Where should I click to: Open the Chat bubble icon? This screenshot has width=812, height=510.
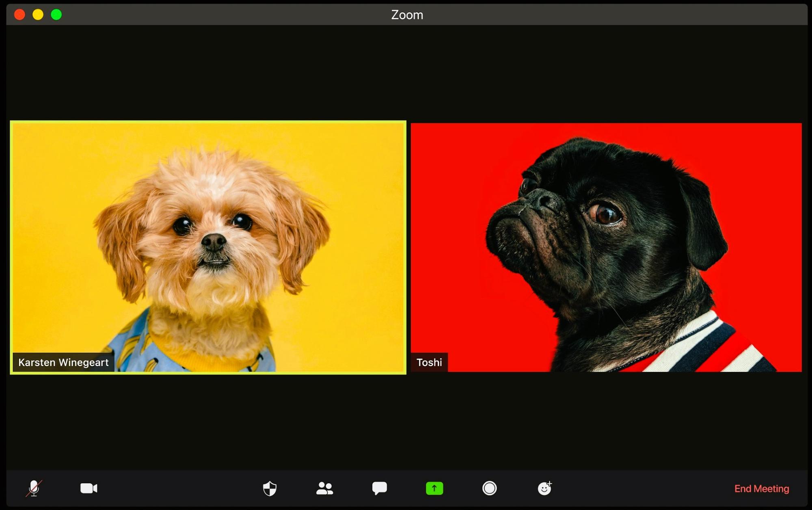point(380,488)
